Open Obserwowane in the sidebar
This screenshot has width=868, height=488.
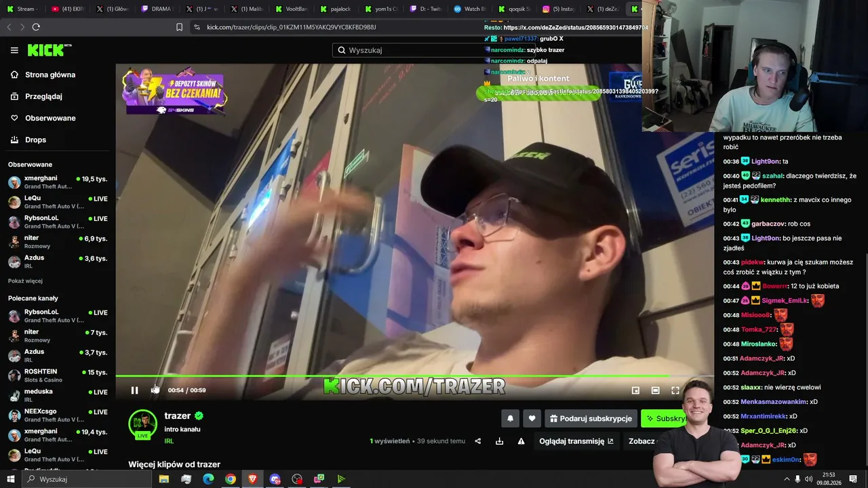pos(42,118)
